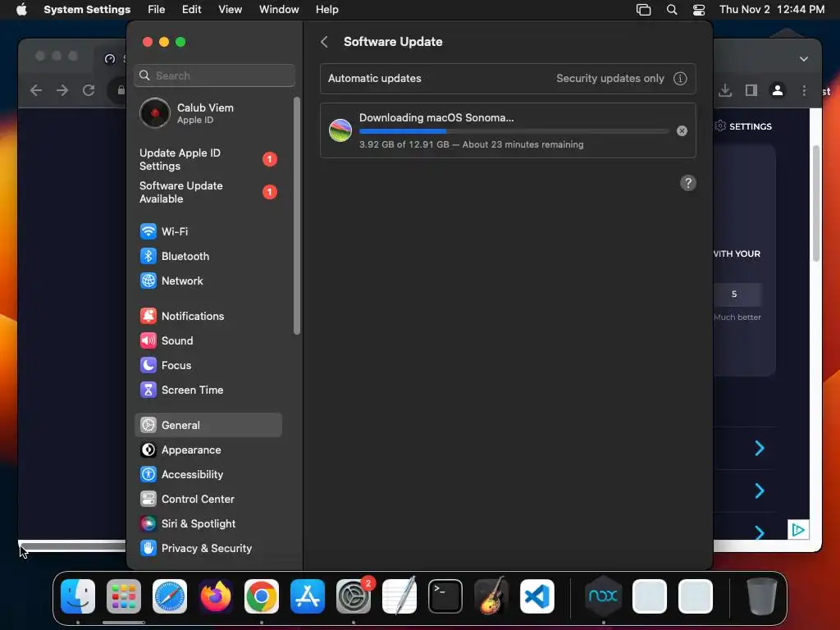
Task: Open Control Center settings
Action: [208, 500]
